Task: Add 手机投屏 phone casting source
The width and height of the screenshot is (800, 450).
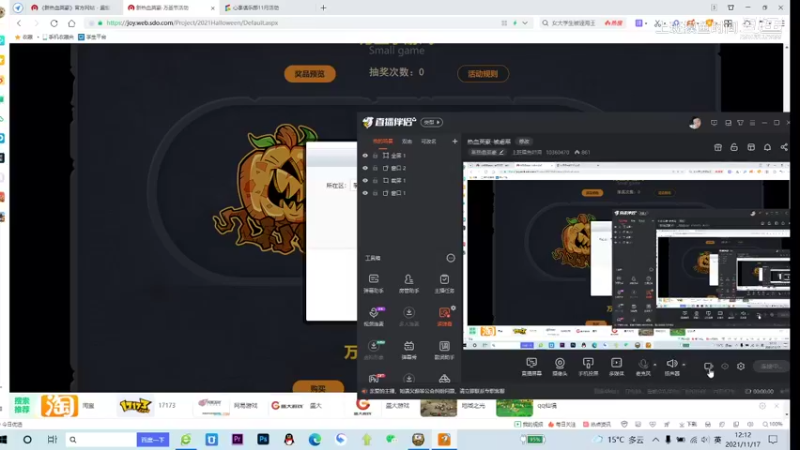Action: [588, 366]
